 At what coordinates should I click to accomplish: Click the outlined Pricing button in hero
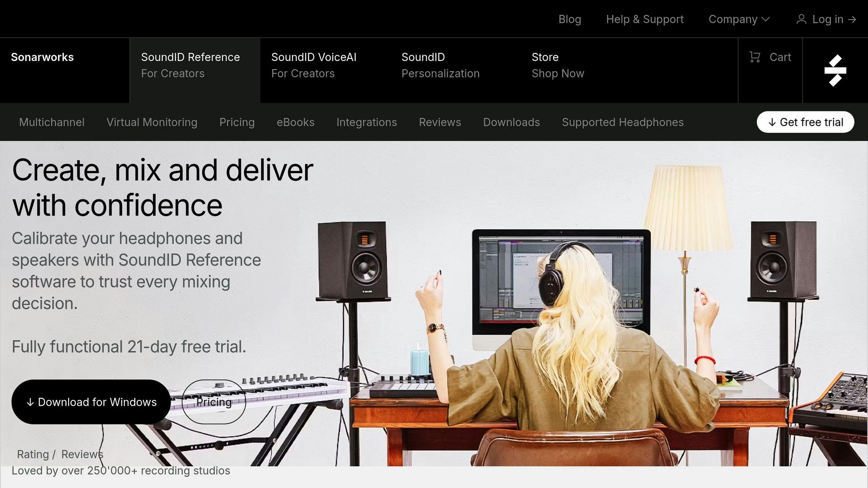pos(214,402)
